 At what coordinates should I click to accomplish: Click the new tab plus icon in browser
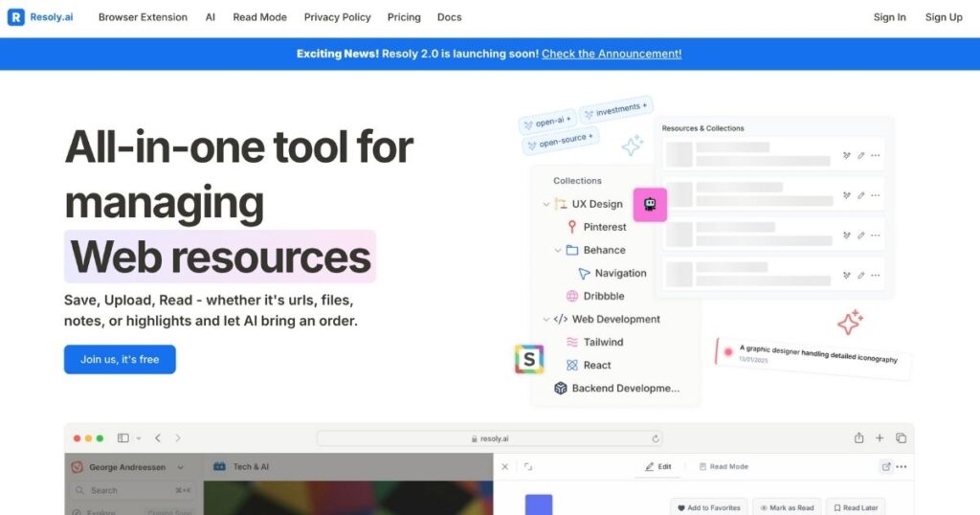tap(880, 438)
